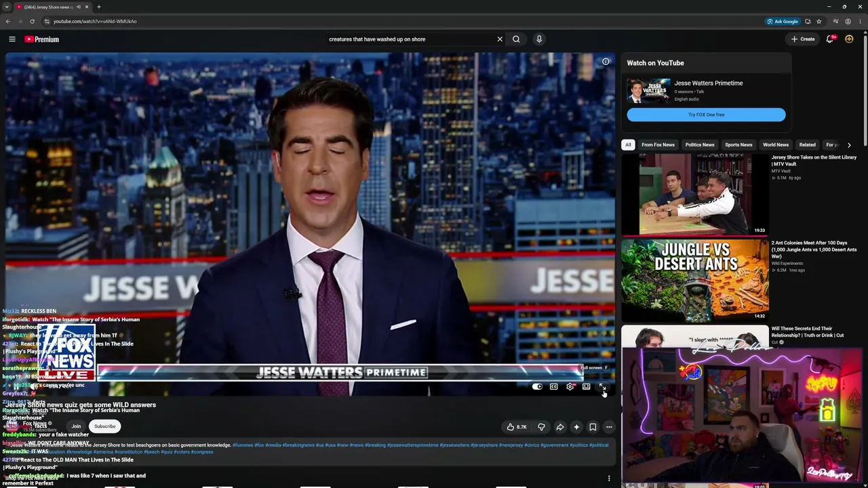868x488 pixels.
Task: Filter by From Fox News chip
Action: [658, 145]
